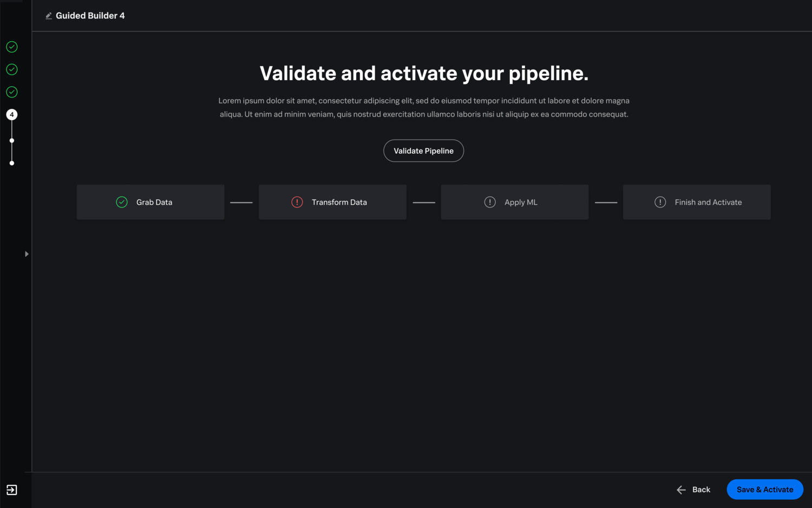
Task: Click the green check icon on Grab Data
Action: [x=122, y=202]
